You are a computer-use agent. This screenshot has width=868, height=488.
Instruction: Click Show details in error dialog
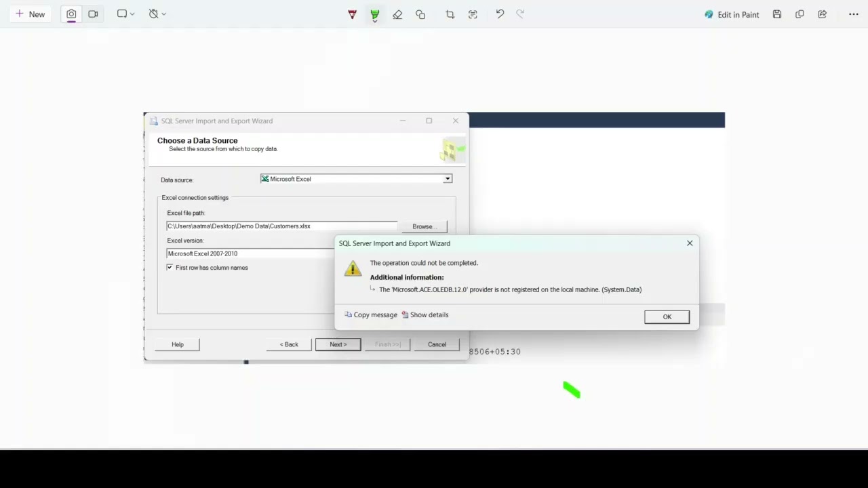point(425,315)
